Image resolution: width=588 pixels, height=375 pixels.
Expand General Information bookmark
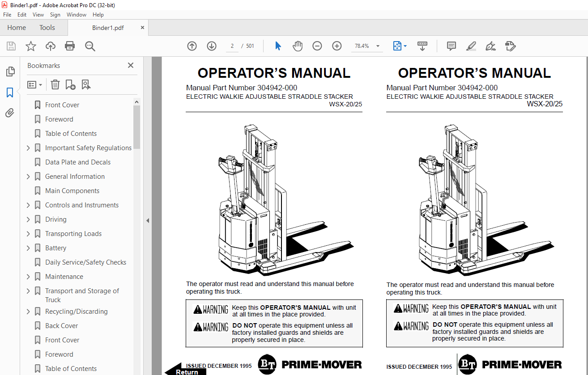click(x=28, y=177)
